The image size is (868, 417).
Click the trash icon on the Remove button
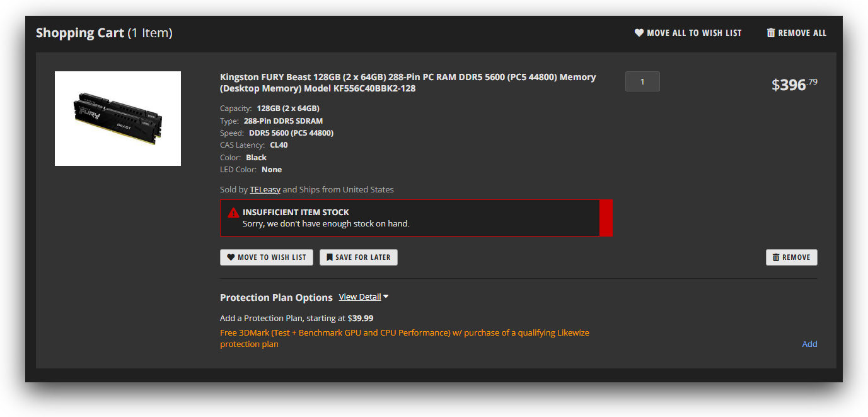(776, 257)
